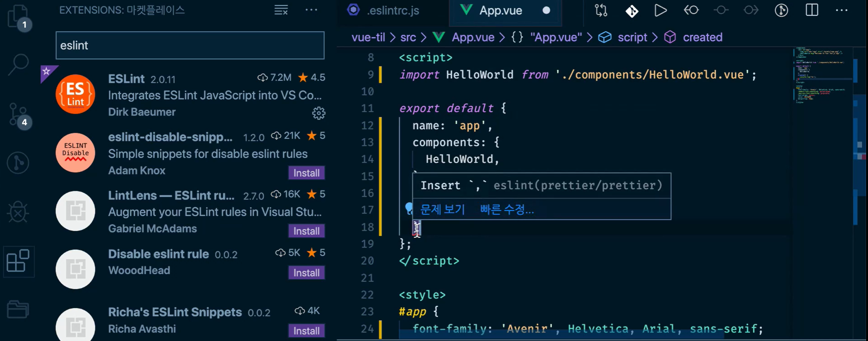This screenshot has width=868, height=341.
Task: Click the middle commit circle icon in toolbar
Action: 721,10
